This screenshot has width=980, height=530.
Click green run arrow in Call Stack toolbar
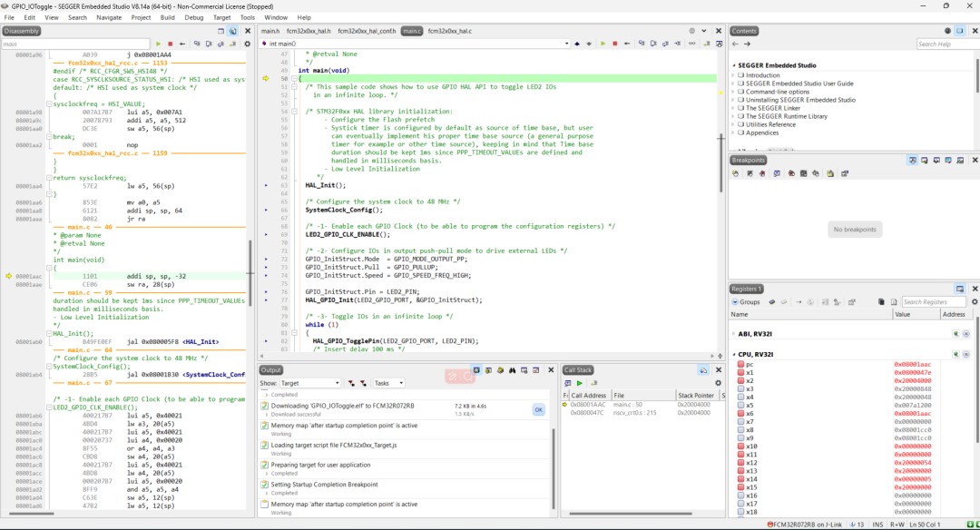click(x=580, y=383)
